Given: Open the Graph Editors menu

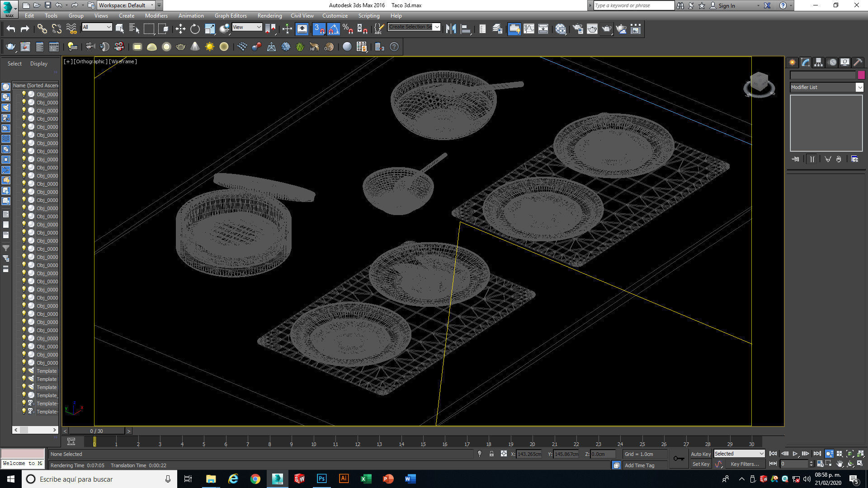Looking at the screenshot, I should click(x=231, y=15).
